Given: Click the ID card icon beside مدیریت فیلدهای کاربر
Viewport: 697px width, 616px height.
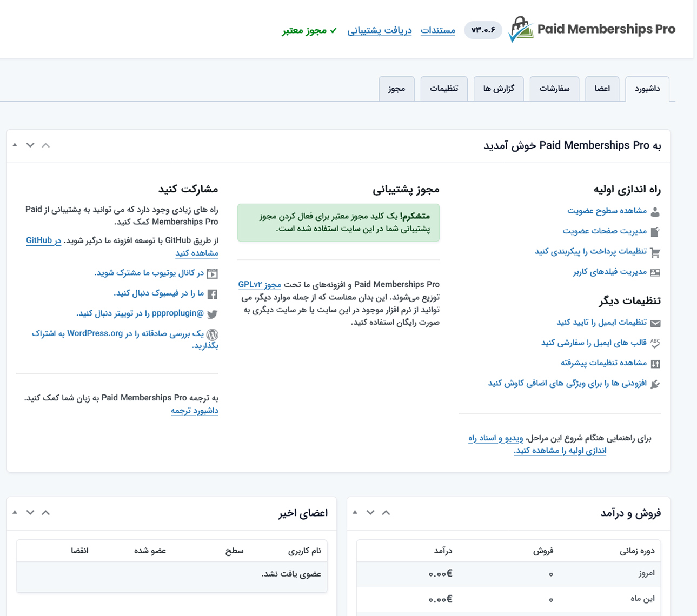Looking at the screenshot, I should point(655,272).
